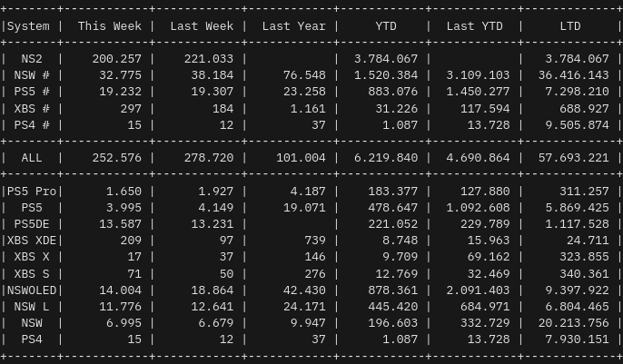Click the NS2 row label
The width and height of the screenshot is (623, 364).
point(32,59)
